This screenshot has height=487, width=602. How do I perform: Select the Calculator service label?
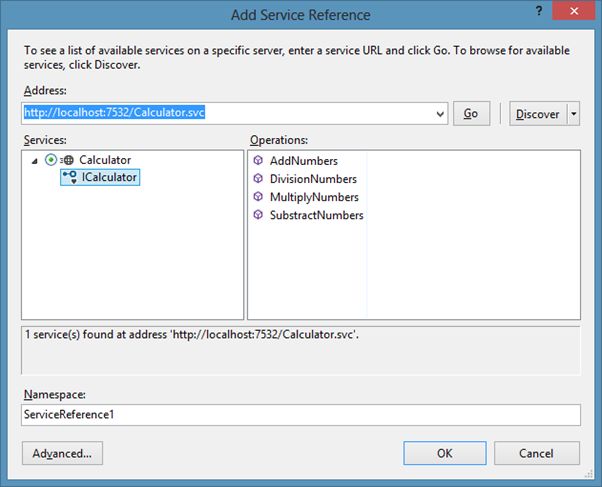coord(105,160)
